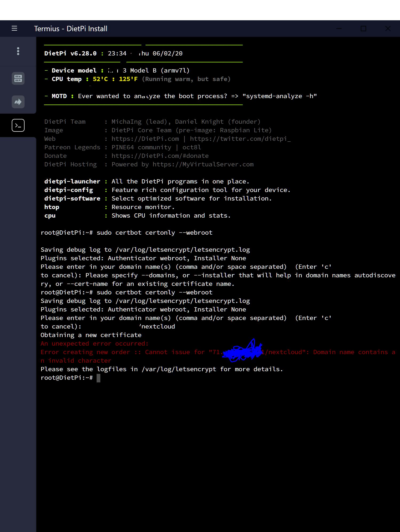
Task: Click the htop command in the list
Action: [52, 207]
